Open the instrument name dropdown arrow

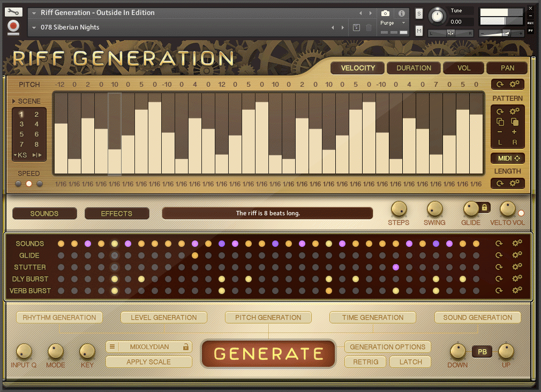click(x=34, y=13)
